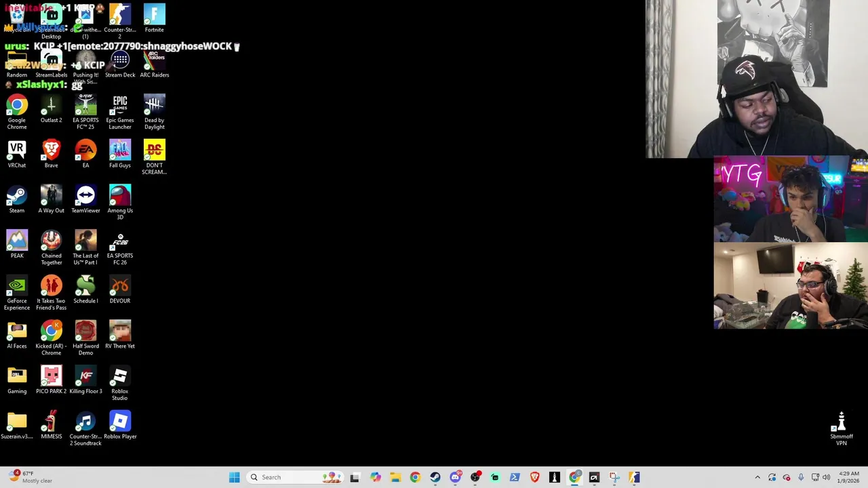The height and width of the screenshot is (488, 868).
Task: Select the Counter-Strike 2 Soundtrack icon
Action: pos(85,428)
